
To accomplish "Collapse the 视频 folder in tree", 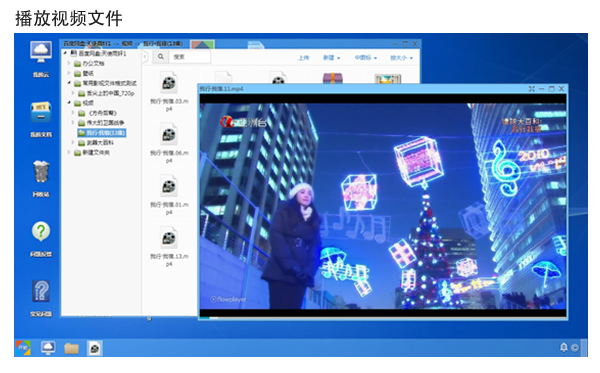I will coord(69,103).
